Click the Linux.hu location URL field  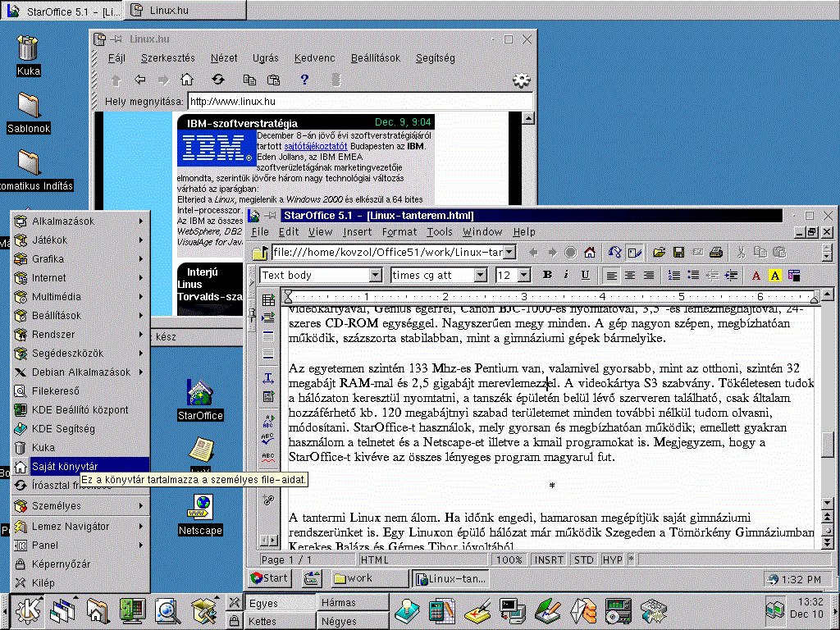click(360, 101)
